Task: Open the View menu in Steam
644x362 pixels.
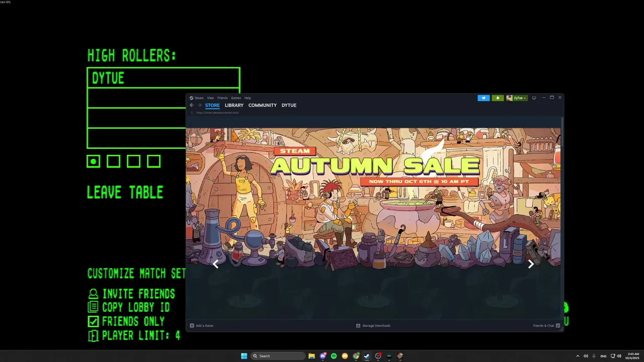Action: [x=210, y=98]
